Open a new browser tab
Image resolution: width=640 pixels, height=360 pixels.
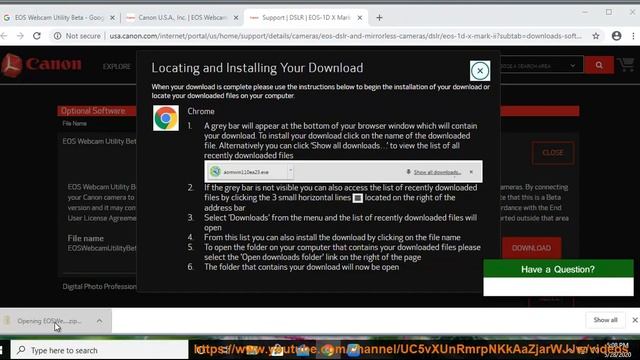pyautogui.click(x=379, y=18)
